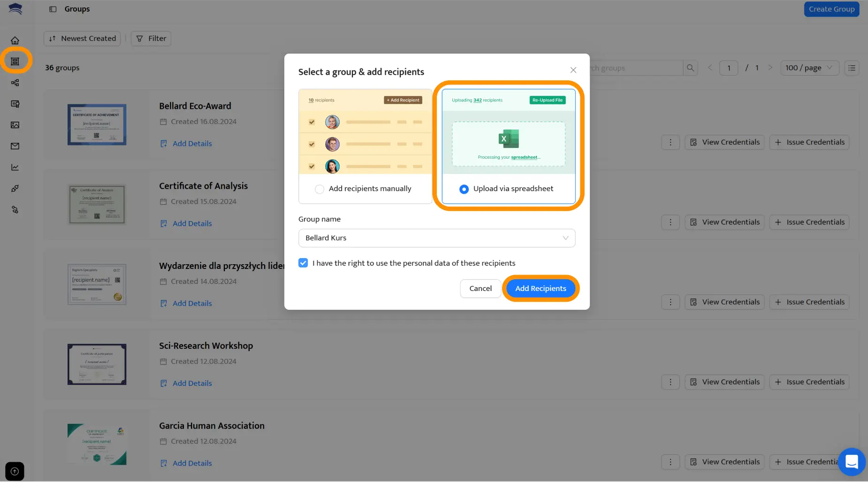Select the highlighted Groups icon in sidebar
The width and height of the screenshot is (868, 482).
point(15,61)
